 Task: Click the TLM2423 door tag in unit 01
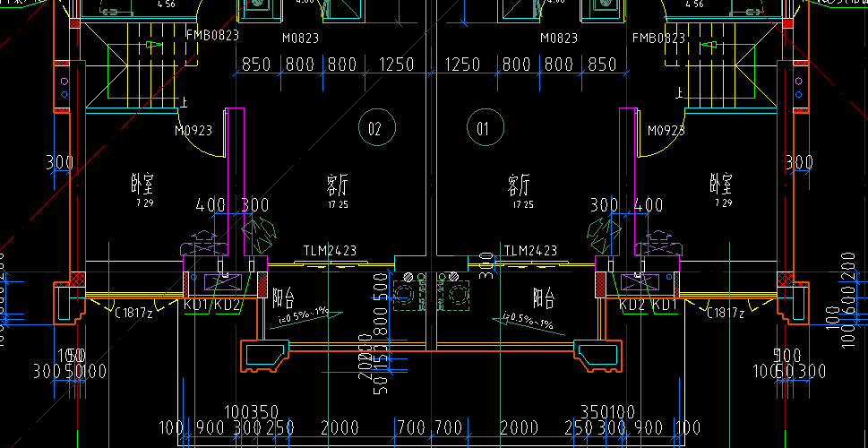coord(530,251)
